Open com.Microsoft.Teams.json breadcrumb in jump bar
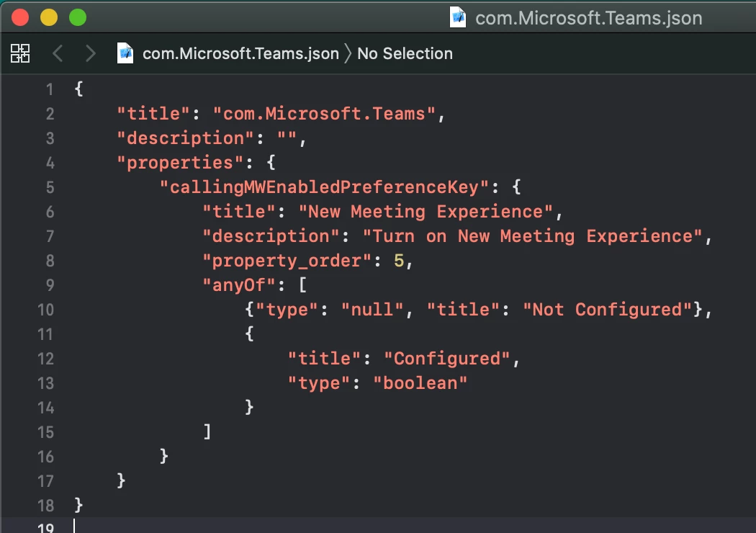The height and width of the screenshot is (533, 756). pyautogui.click(x=240, y=53)
